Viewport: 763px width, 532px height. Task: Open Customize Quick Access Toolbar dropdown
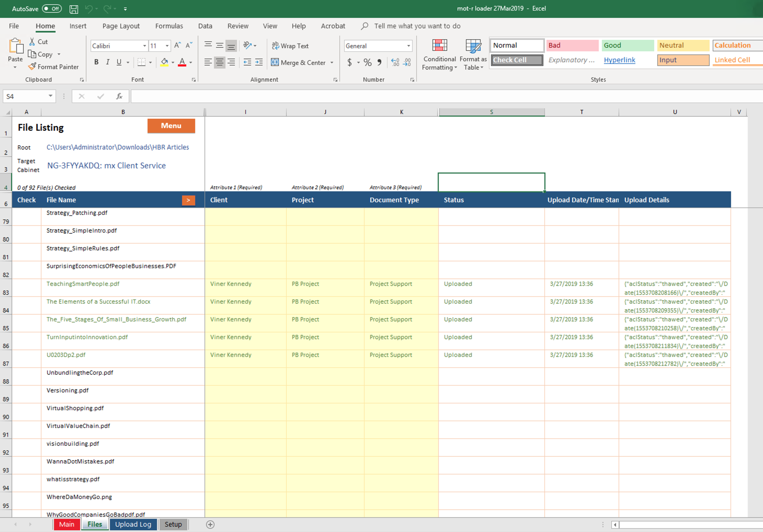tap(125, 9)
